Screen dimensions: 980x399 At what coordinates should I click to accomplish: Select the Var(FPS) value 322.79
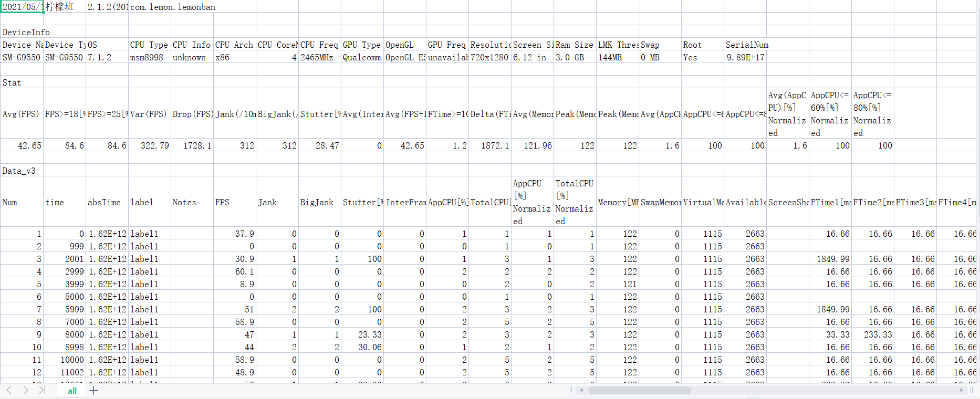tap(149, 145)
